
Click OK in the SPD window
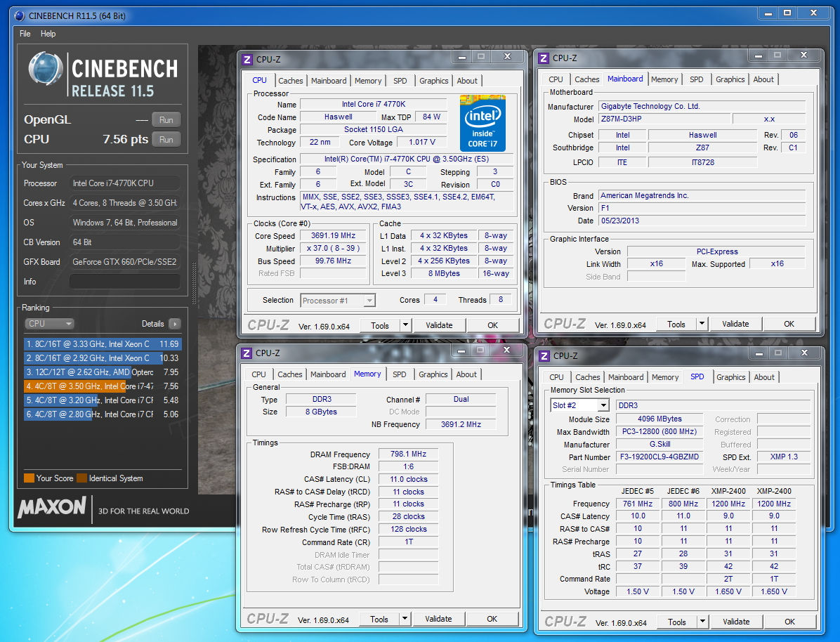click(789, 622)
